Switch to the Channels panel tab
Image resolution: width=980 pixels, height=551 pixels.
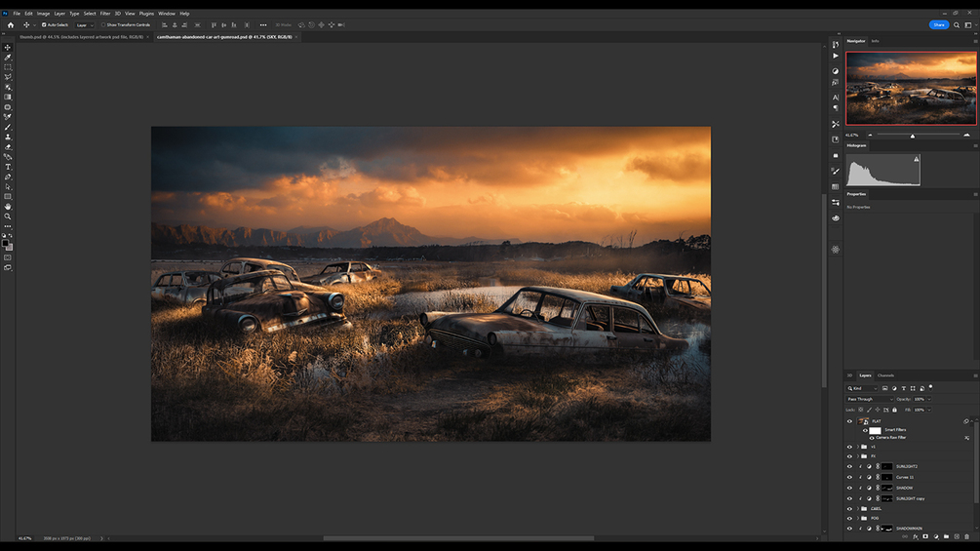click(885, 375)
